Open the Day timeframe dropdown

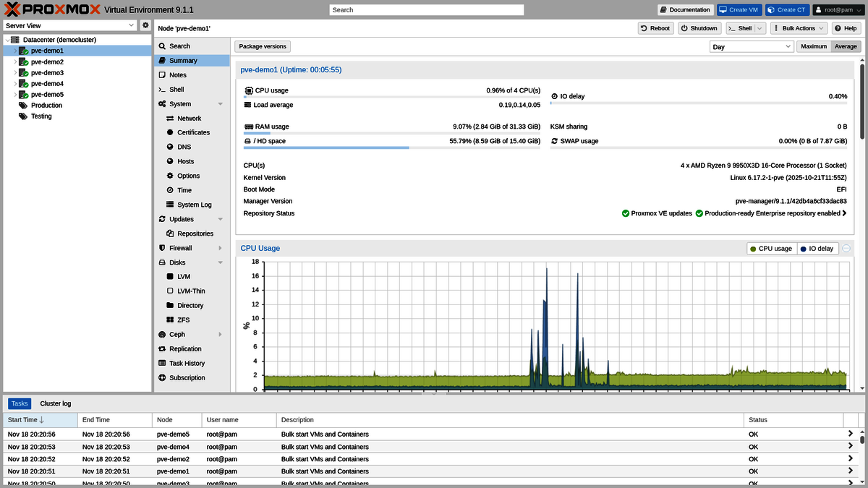click(x=752, y=46)
